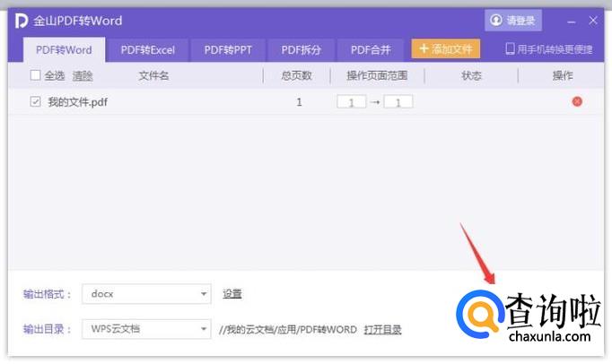This screenshot has width=612, height=364.
Task: Click the 操作页面范围 column header
Action: tap(377, 75)
